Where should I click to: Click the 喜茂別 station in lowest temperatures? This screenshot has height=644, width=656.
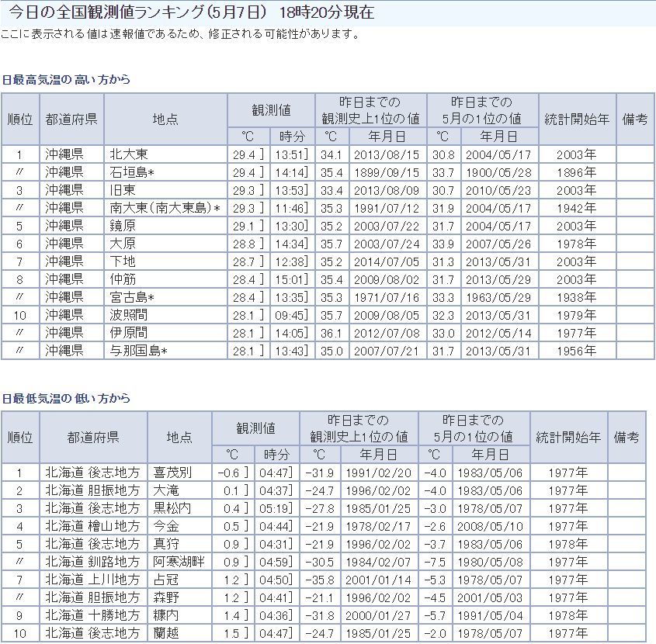coord(172,472)
